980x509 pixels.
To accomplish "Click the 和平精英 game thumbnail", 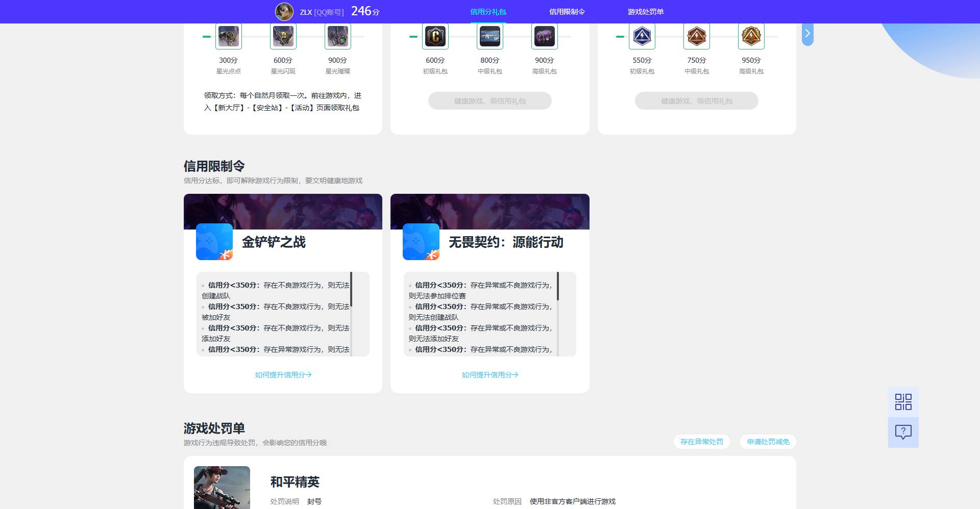I will click(222, 488).
